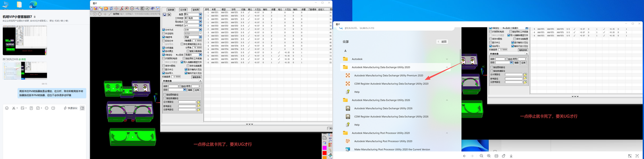This screenshot has height=159, width=644.
Task: Click folder browse icon beside 参考路径 in middle window
Action: point(199,106)
